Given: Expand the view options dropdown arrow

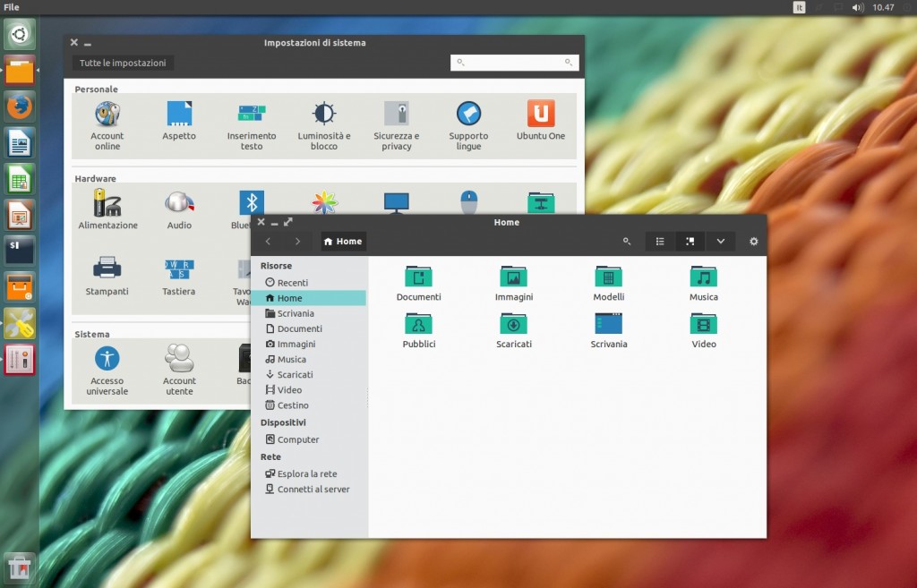Looking at the screenshot, I should [720, 242].
